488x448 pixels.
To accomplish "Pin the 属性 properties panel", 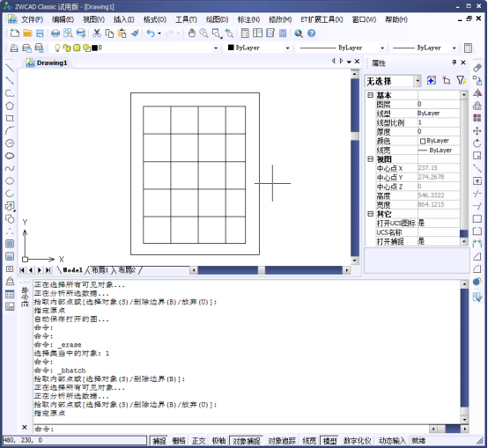I will 454,62.
